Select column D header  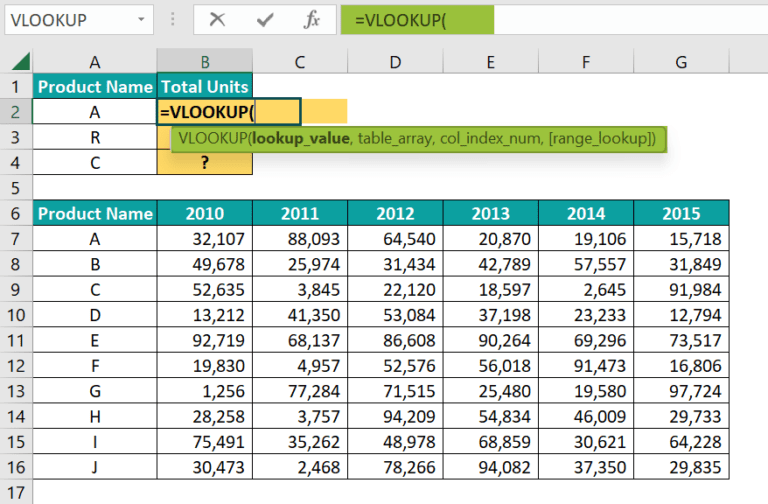coord(395,62)
